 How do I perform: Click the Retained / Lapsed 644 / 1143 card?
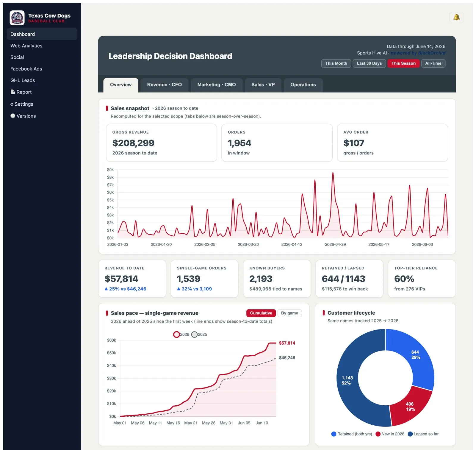tap(349, 279)
